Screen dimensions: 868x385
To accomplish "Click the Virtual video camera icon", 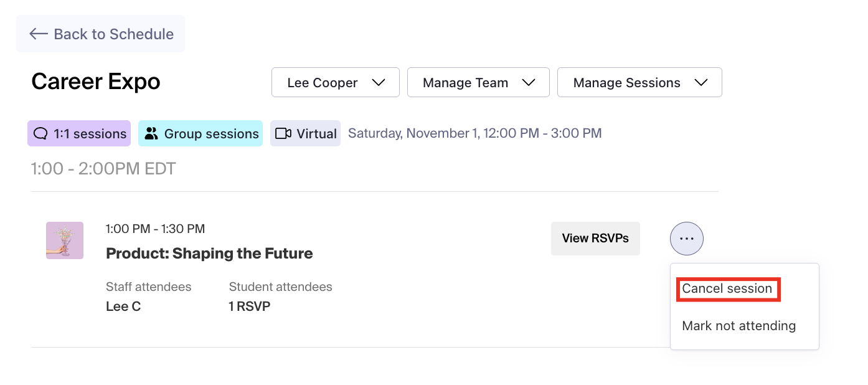I will 283,133.
